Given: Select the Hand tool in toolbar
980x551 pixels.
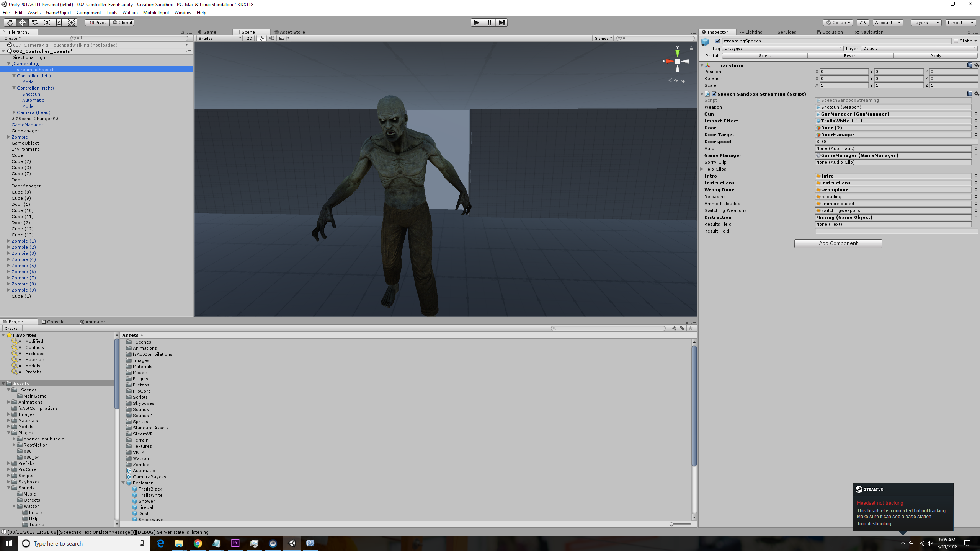Looking at the screenshot, I should [x=10, y=23].
